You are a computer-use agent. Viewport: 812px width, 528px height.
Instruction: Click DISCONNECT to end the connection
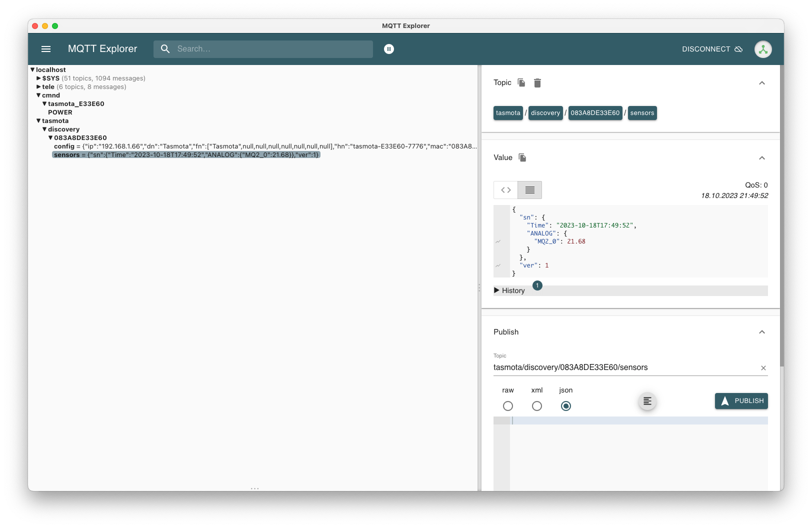706,48
